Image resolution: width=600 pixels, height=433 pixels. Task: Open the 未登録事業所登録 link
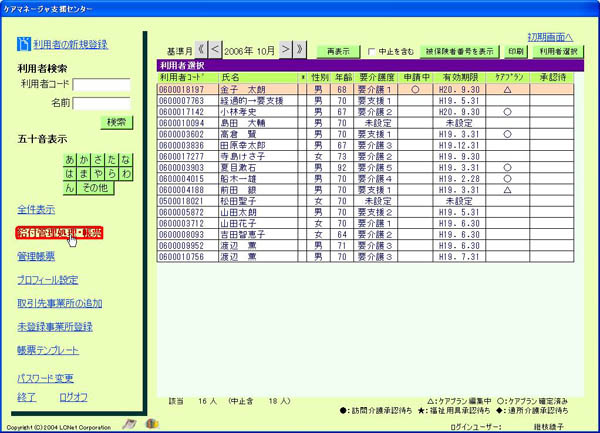coord(55,327)
